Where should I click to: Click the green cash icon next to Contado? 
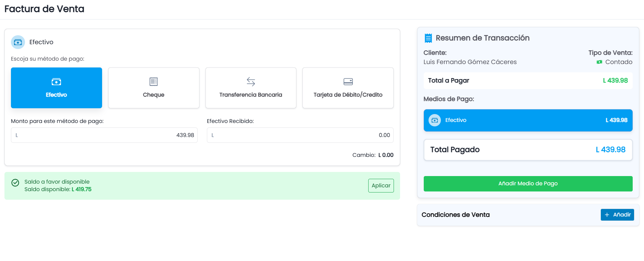click(599, 62)
